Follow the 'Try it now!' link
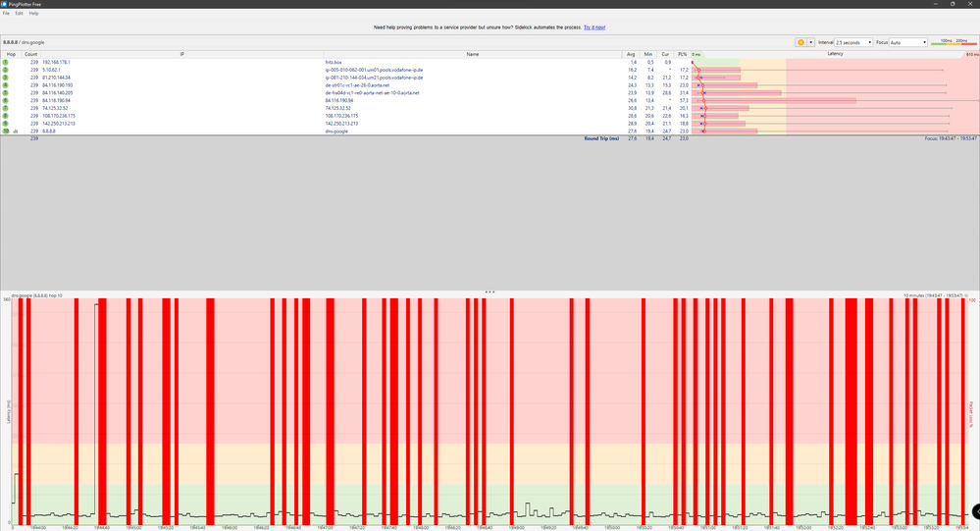The height and width of the screenshot is (531, 980). pyautogui.click(x=594, y=27)
